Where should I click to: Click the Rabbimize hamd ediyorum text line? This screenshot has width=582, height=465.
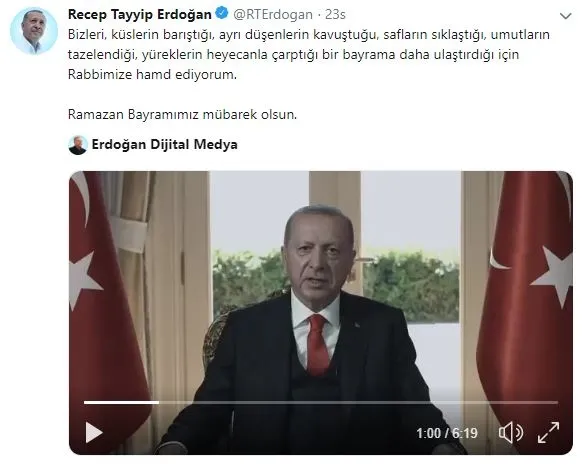pyautogui.click(x=152, y=75)
